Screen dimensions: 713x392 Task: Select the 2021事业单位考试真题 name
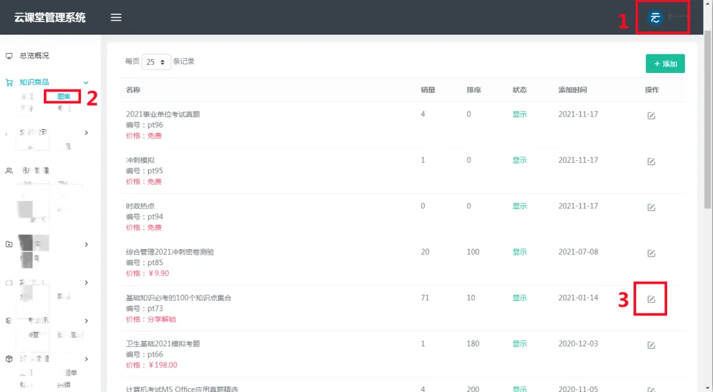tap(163, 114)
